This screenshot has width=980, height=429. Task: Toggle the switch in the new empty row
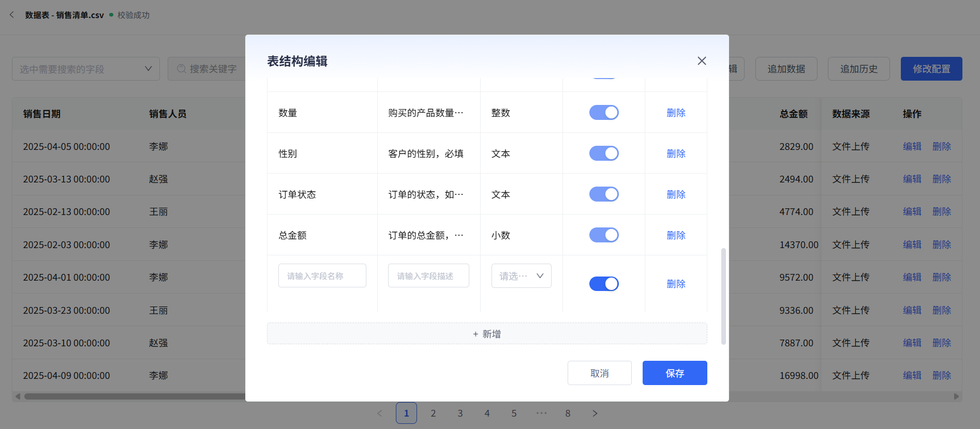604,284
